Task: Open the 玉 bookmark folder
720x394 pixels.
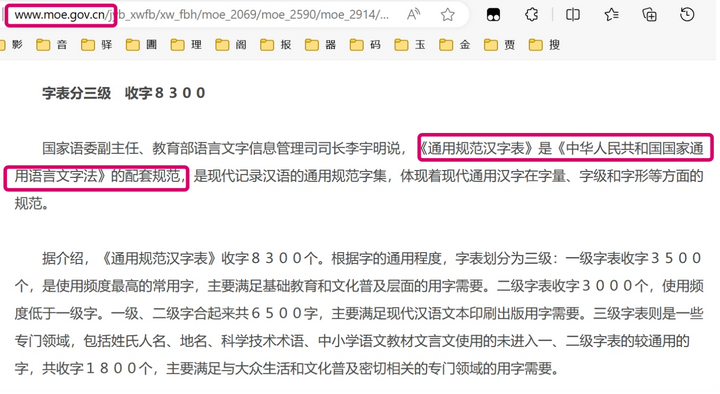Action: 410,45
